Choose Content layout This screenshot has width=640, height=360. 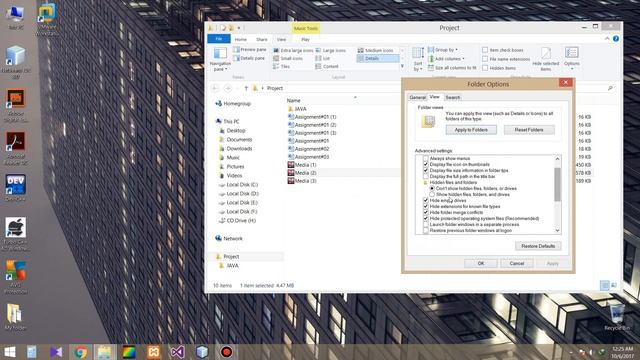[327, 67]
